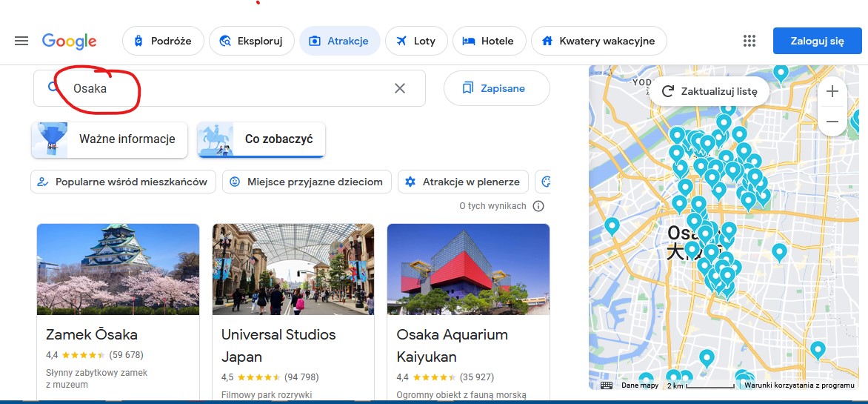Click the info icon beside O tych wynikach
868x404 pixels.
click(538, 206)
